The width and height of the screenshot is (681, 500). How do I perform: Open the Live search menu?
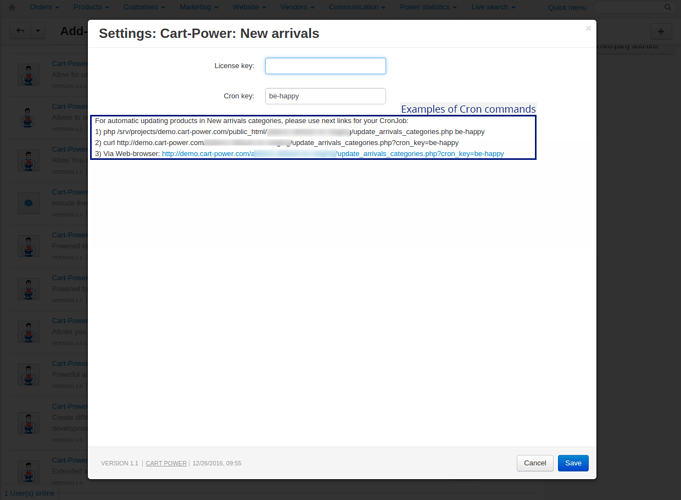point(493,7)
